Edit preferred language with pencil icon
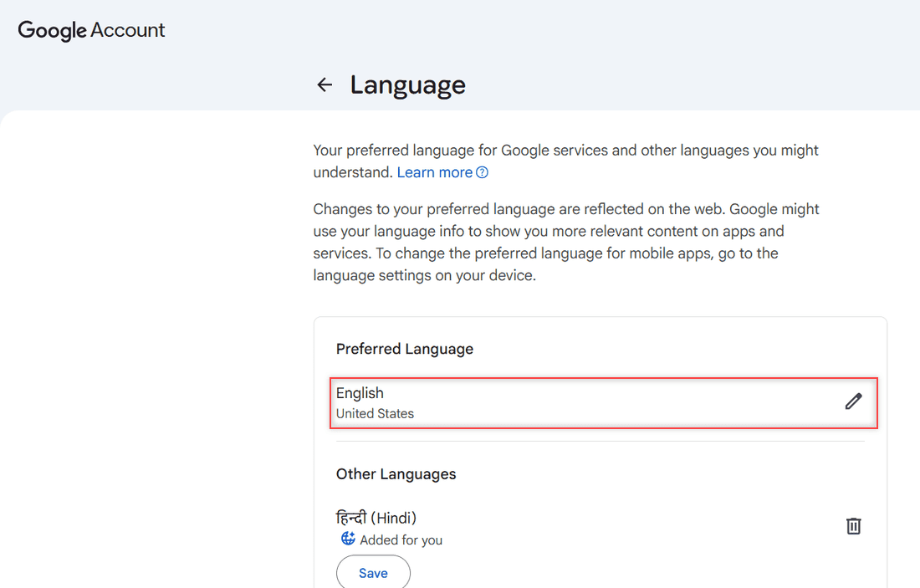920x588 pixels. pos(853,401)
